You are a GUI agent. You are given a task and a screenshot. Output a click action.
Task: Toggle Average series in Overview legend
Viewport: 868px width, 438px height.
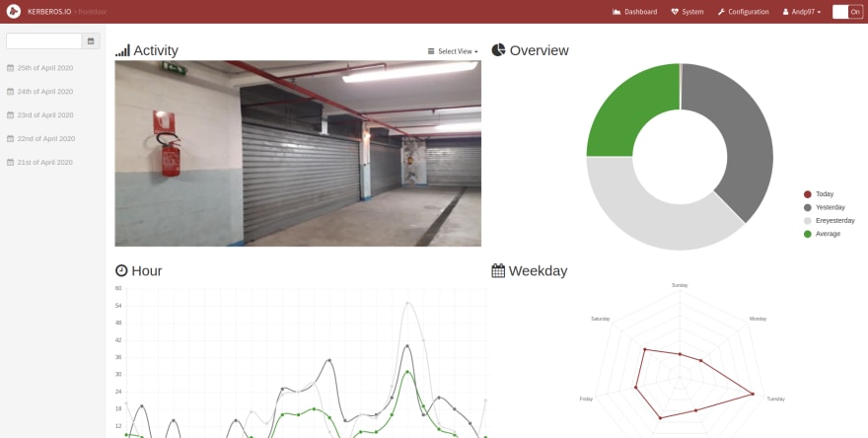click(822, 234)
